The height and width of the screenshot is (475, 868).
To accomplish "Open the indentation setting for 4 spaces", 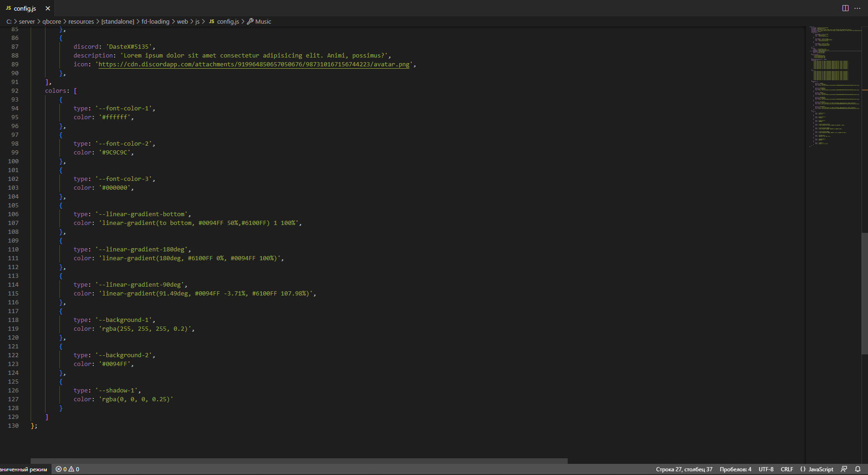I will click(x=735, y=469).
